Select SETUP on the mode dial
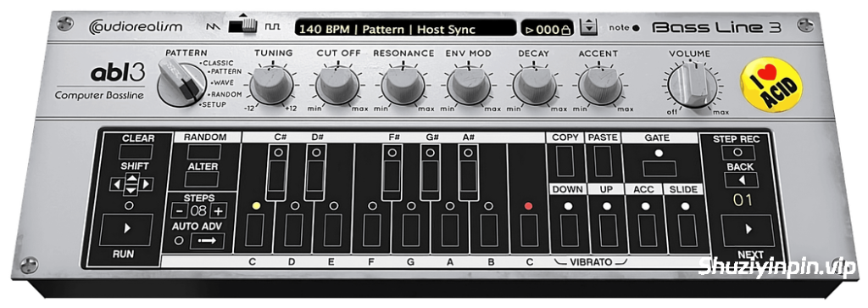 (x=213, y=104)
